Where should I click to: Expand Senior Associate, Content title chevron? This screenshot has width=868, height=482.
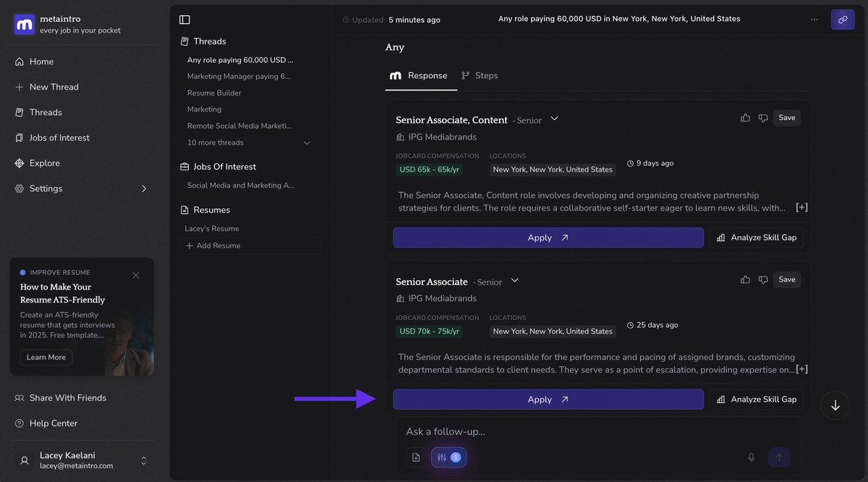(x=555, y=119)
